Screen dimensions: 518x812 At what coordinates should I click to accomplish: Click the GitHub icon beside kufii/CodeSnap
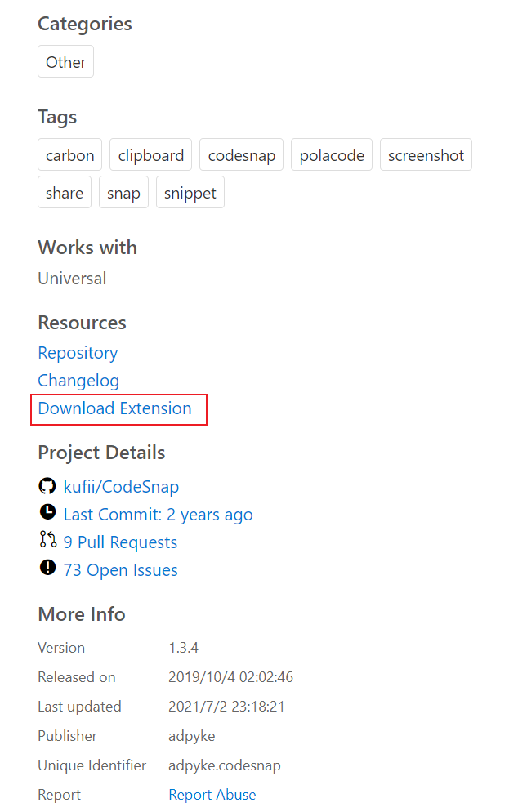(x=47, y=486)
